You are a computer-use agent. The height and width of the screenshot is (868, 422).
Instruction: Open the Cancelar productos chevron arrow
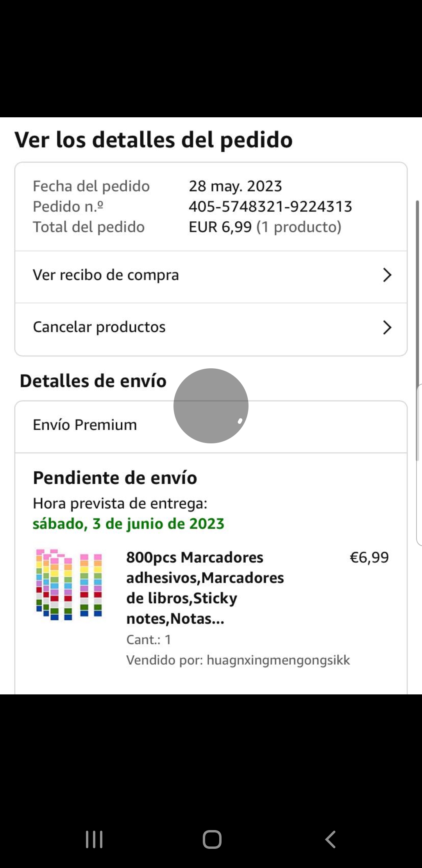coord(387,327)
